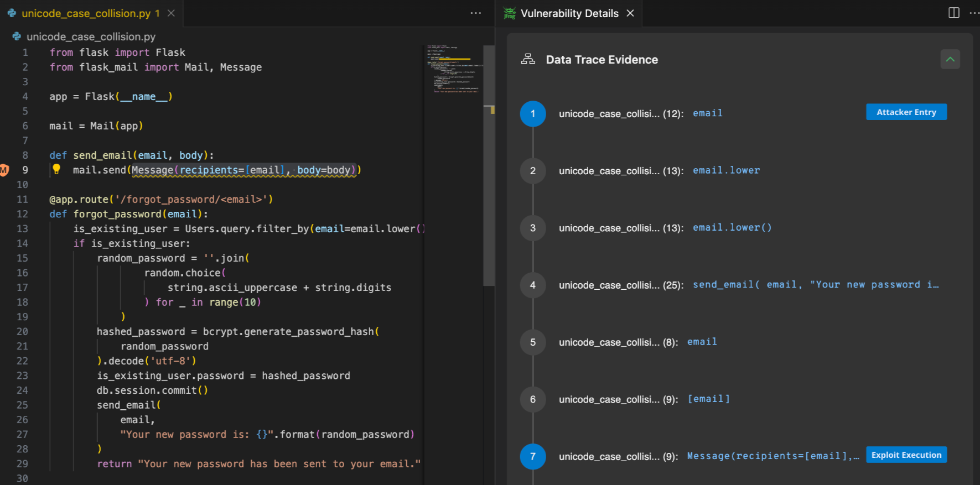Screen dimensions: 980x485
Task: Close the Vulnerability Details tab
Action: point(630,13)
